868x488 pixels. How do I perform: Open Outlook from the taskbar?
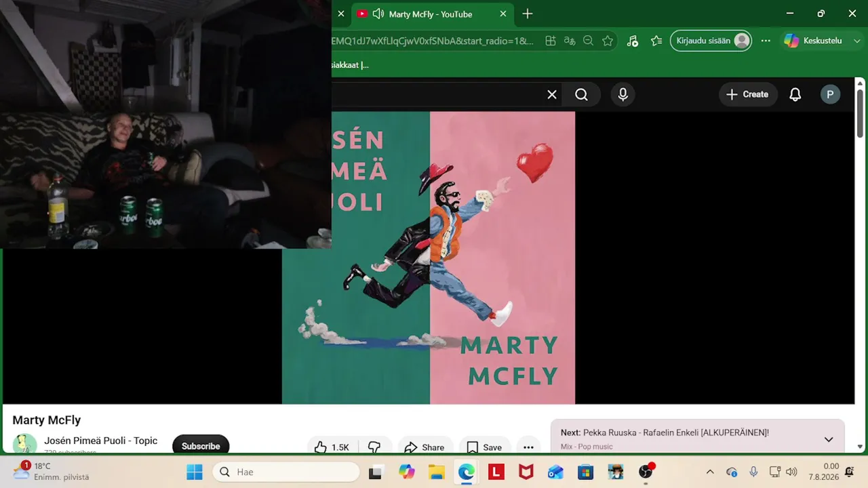[555, 472]
